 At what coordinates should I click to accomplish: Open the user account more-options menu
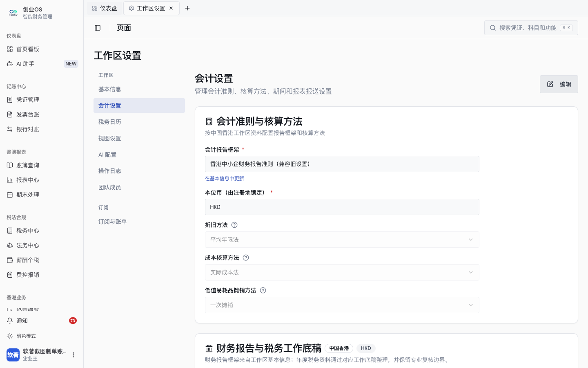coord(73,355)
